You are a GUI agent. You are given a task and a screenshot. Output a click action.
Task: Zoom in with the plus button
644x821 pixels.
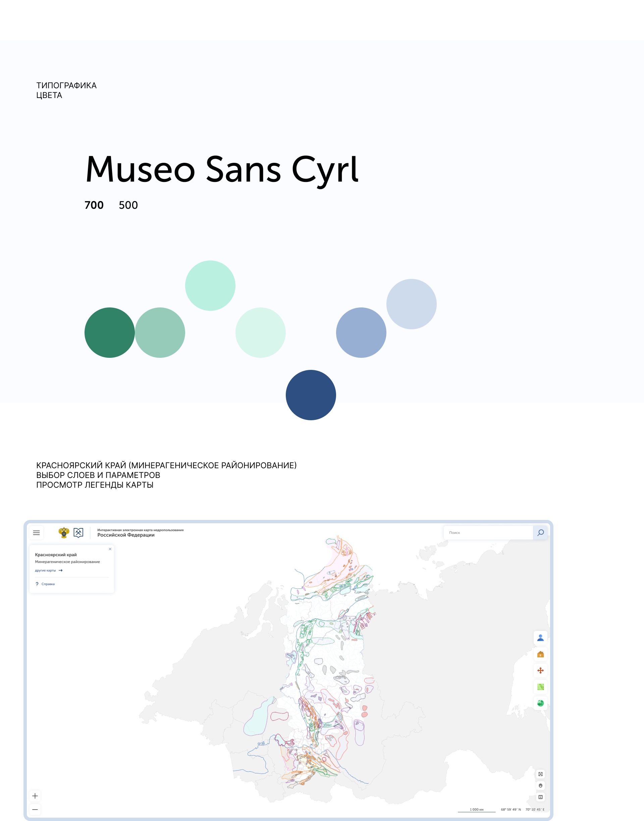(35, 796)
